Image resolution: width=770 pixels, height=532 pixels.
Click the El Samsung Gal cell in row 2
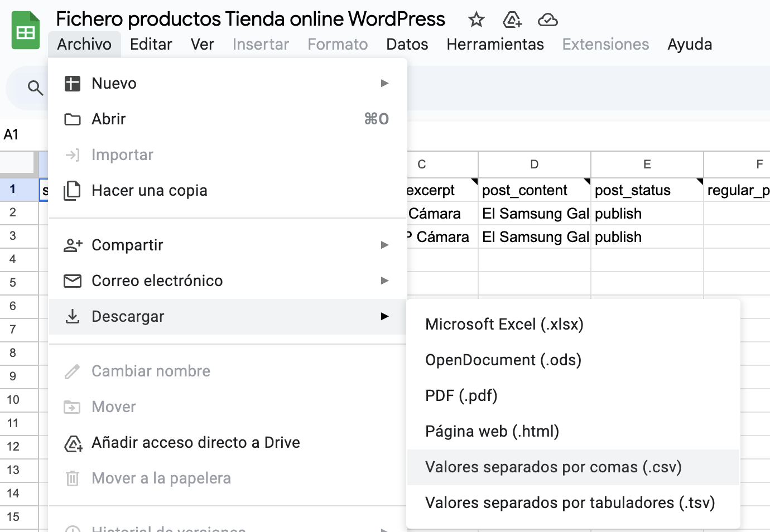pos(535,214)
